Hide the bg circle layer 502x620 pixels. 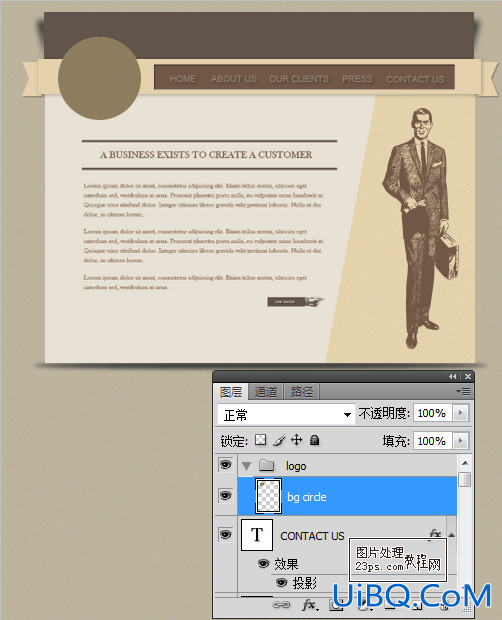pos(226,495)
